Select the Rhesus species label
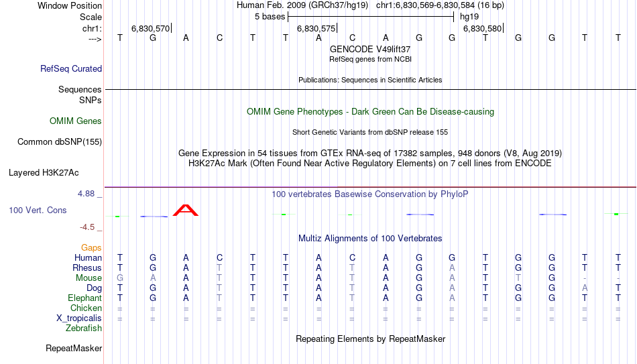 click(x=87, y=267)
